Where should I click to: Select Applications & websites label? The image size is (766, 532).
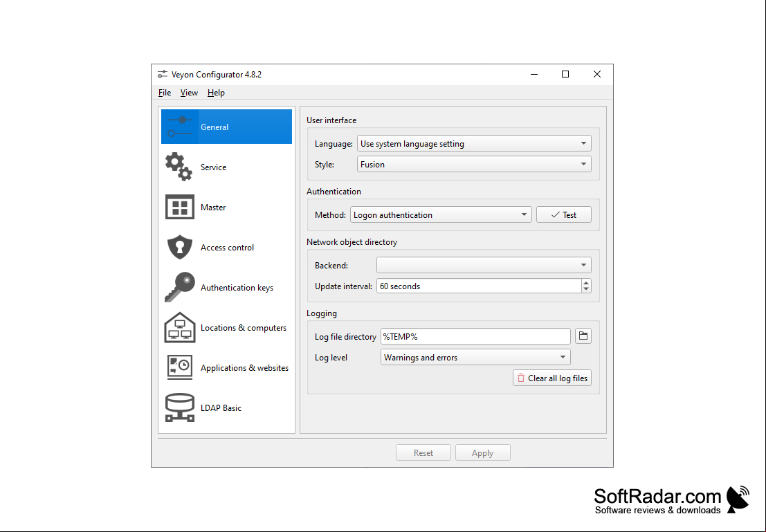click(244, 368)
